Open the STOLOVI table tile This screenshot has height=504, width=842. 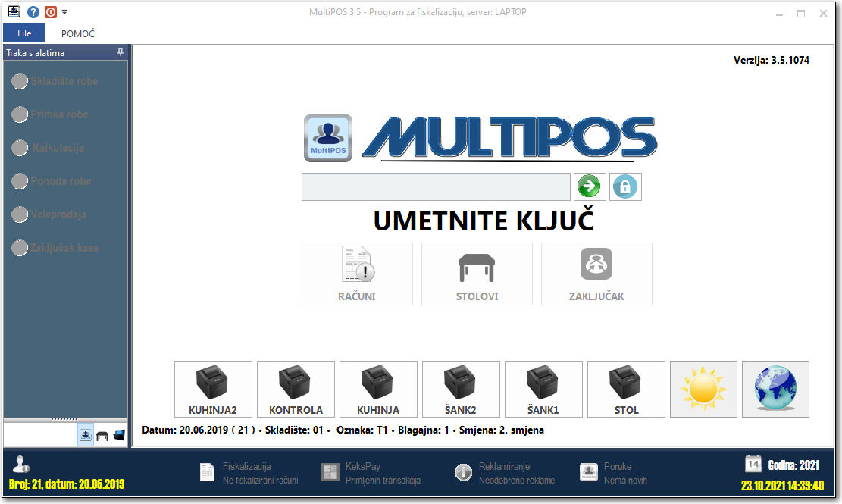tap(477, 274)
